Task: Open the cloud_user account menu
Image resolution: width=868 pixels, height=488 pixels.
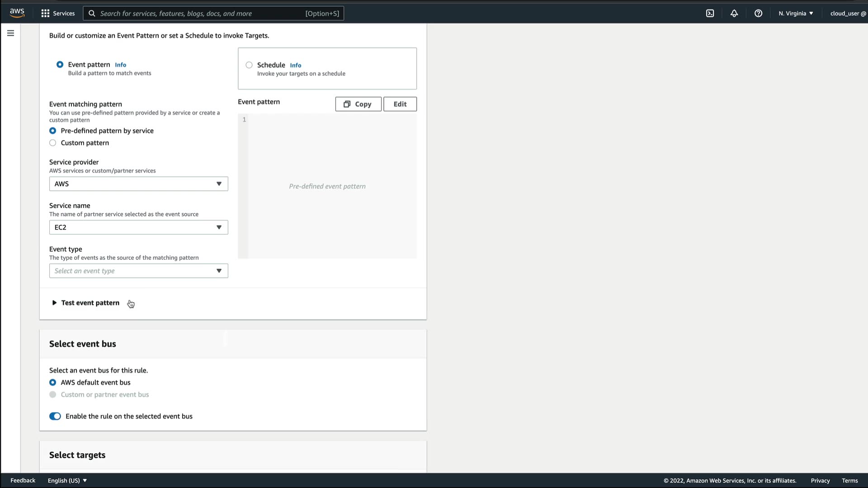Action: coord(848,13)
